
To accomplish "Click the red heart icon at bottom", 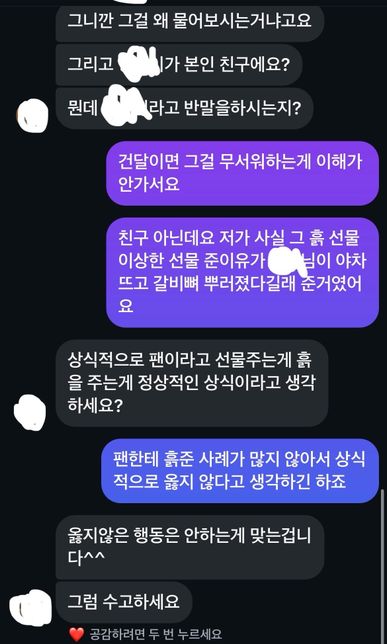I will 76,635.
